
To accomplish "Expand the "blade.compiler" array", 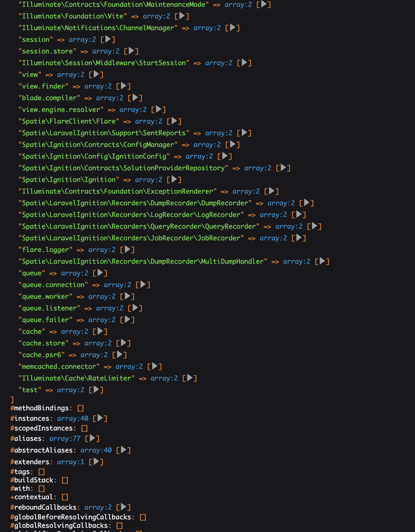I will (x=135, y=98).
